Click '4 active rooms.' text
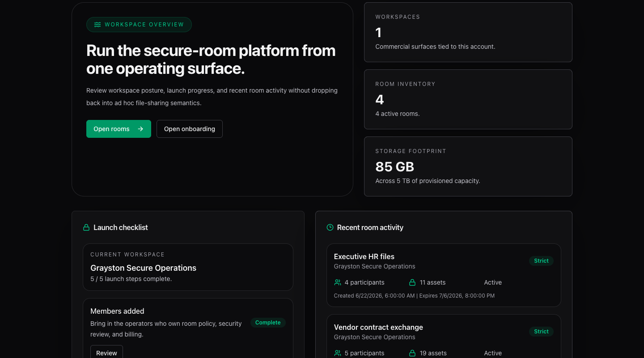The width and height of the screenshot is (644, 358). point(398,114)
